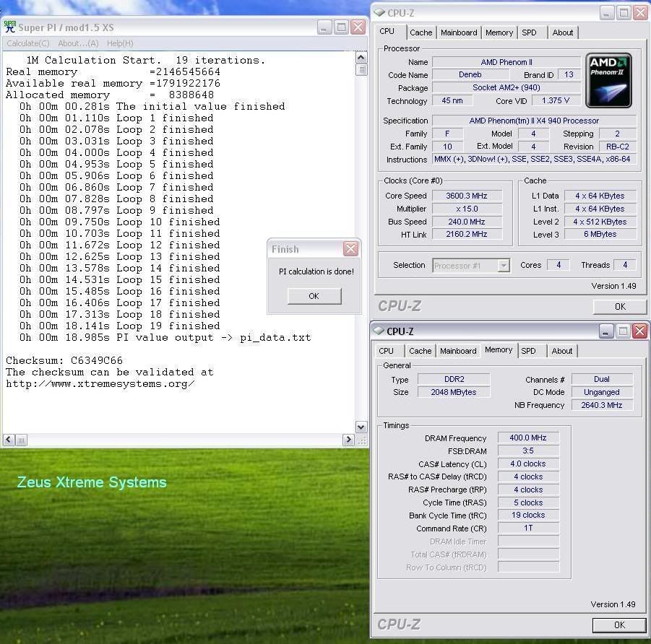Click OK in the bottom CPU-Z window
Screen dimensions: 651x644
point(619,625)
